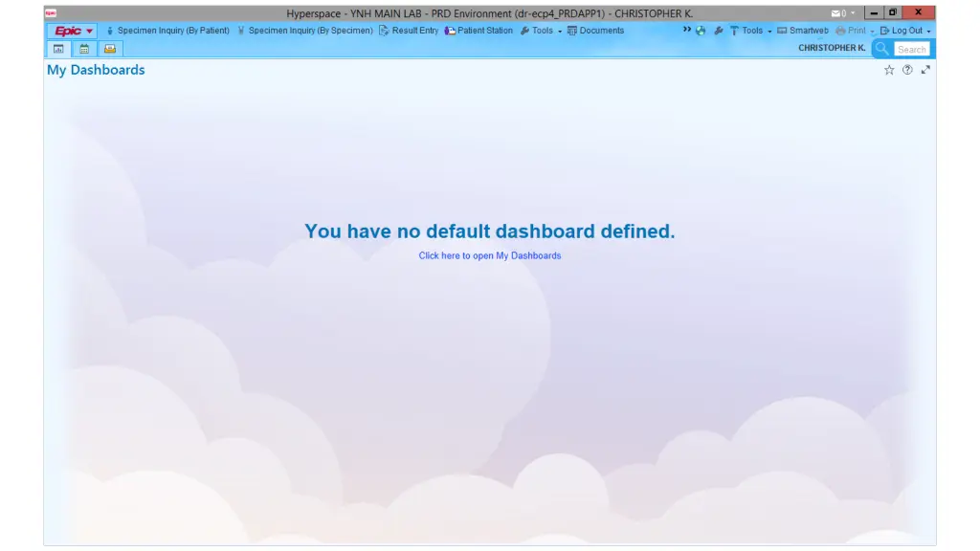Screen dimensions: 980x551
Task: Open help with the question mark icon
Action: [907, 70]
